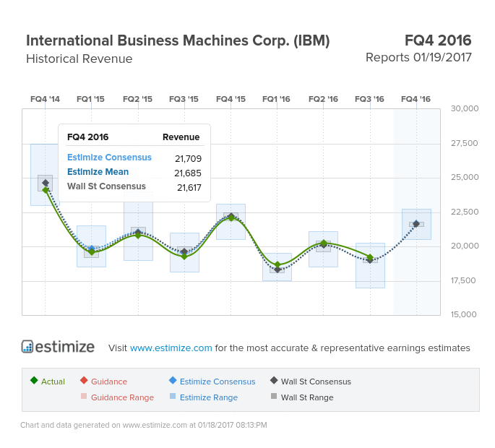Click the pink Guidance Range swatch
This screenshot has height=448, width=495.
coord(84,396)
